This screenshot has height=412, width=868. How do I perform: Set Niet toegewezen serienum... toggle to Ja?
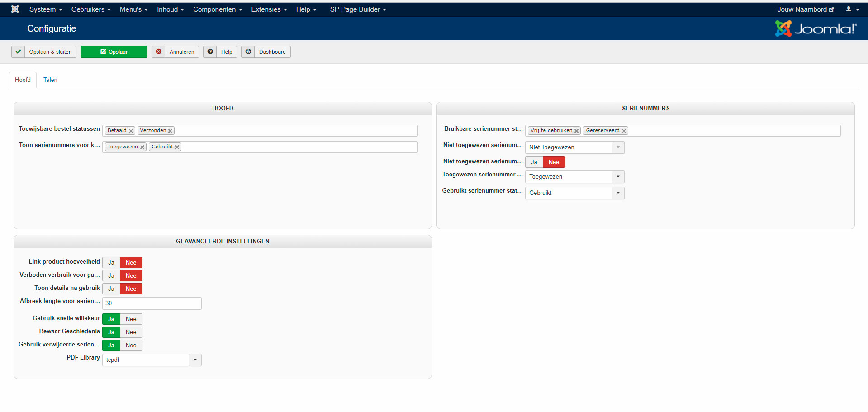coord(534,162)
